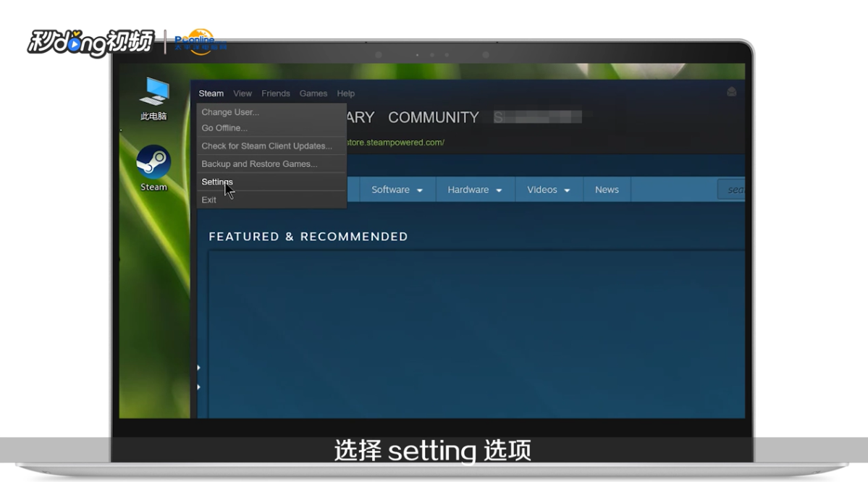
Task: Open notifications via the envelope icon
Action: [731, 92]
